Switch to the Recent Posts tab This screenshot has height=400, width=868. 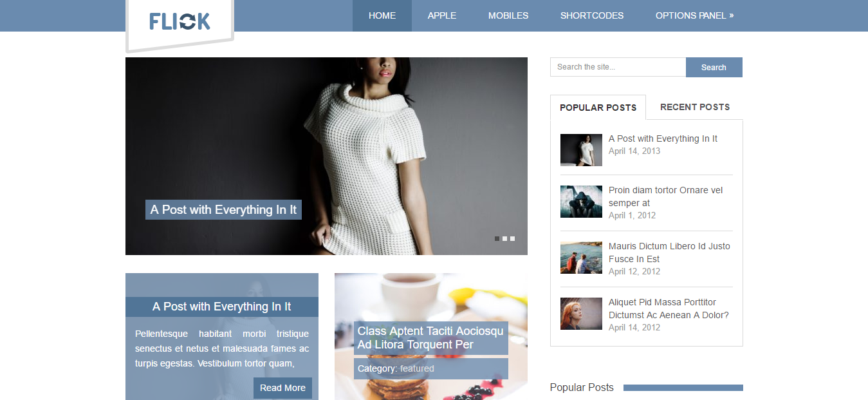pos(694,107)
